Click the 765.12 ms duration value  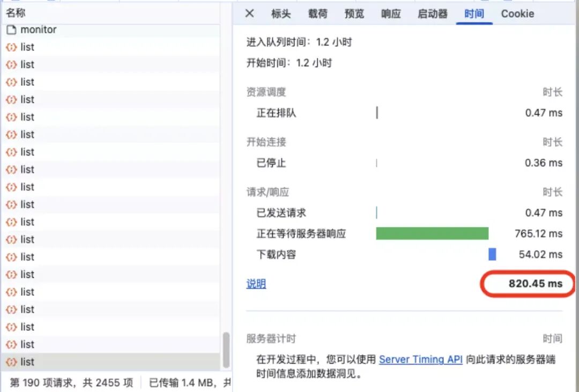(x=538, y=233)
